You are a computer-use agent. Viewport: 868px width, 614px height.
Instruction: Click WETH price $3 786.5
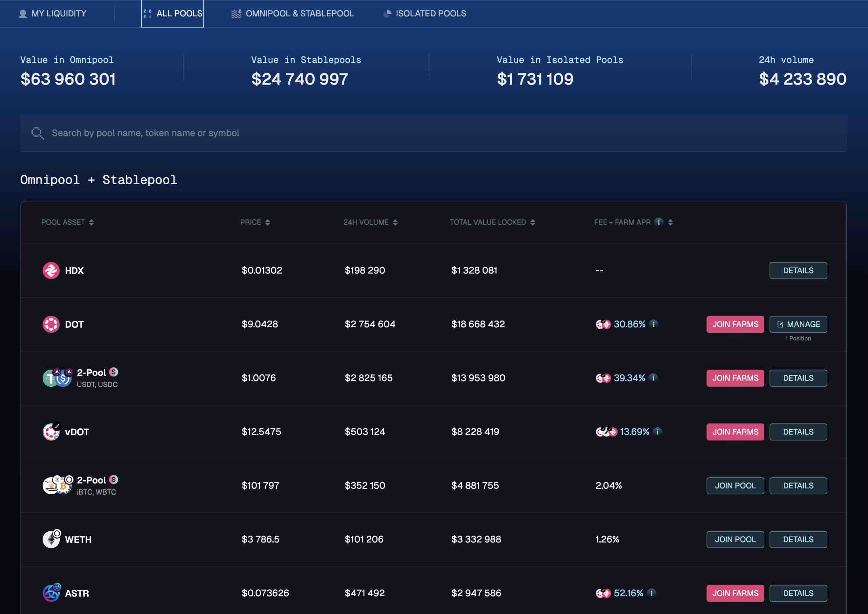tap(260, 539)
